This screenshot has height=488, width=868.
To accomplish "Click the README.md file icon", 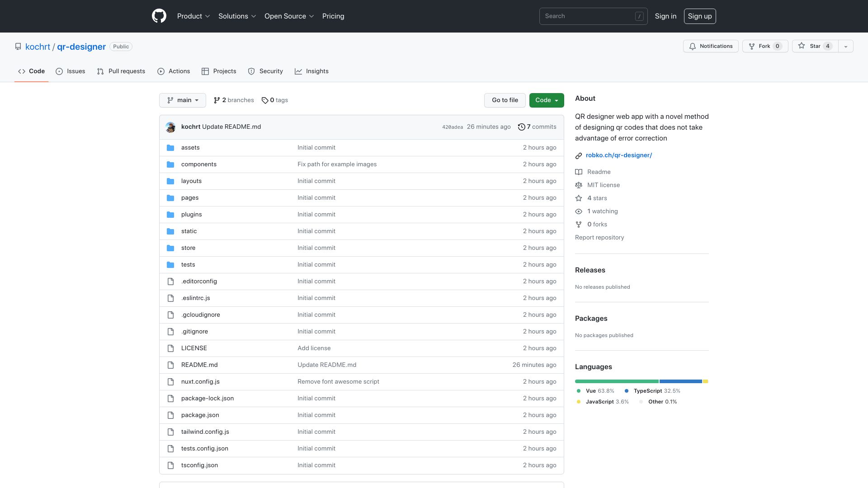I will tap(170, 365).
